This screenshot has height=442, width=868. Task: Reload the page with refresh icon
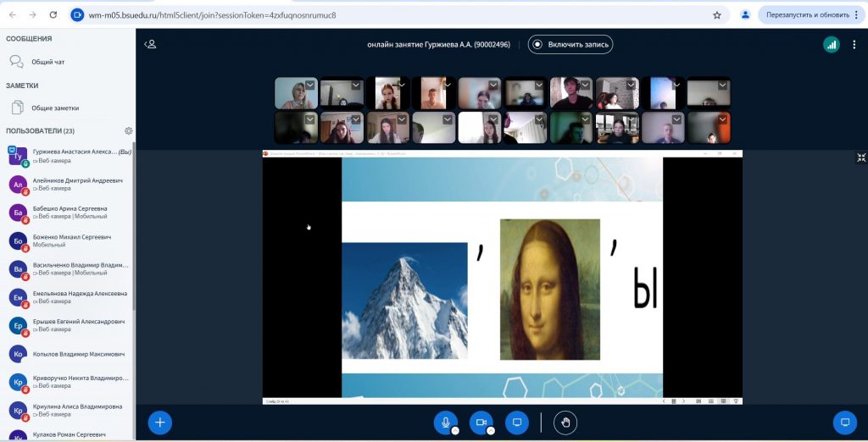pyautogui.click(x=53, y=15)
